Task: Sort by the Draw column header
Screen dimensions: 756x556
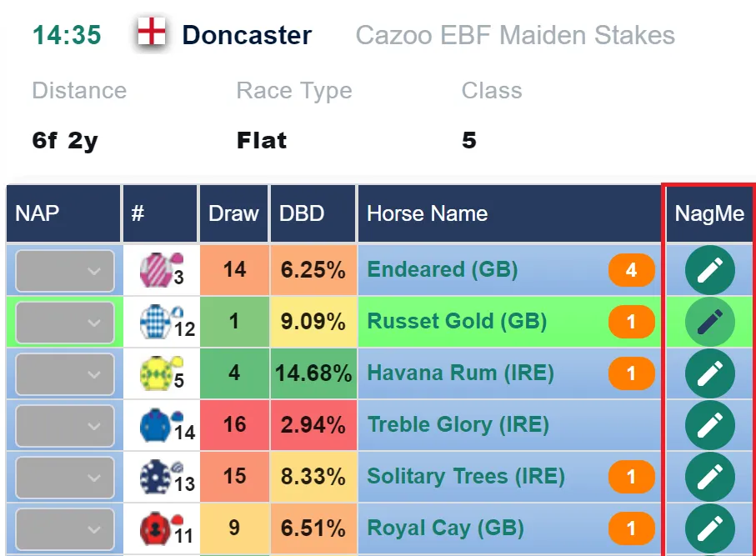Action: pyautogui.click(x=234, y=213)
